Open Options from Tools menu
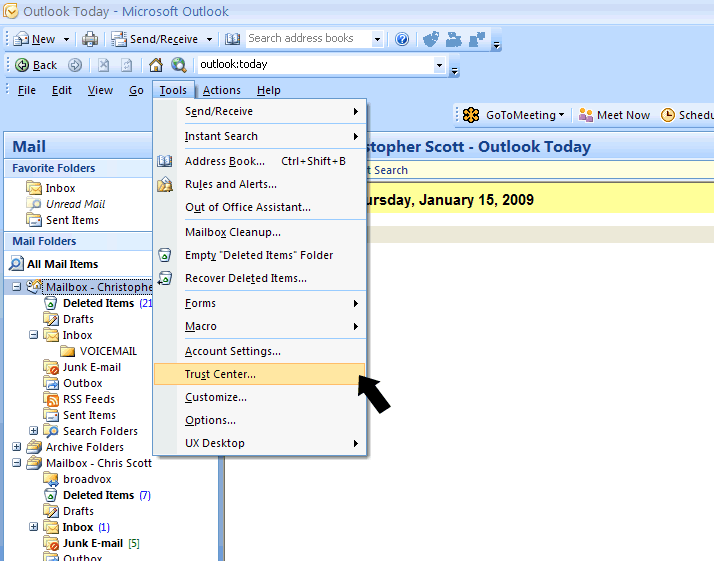 point(260,420)
